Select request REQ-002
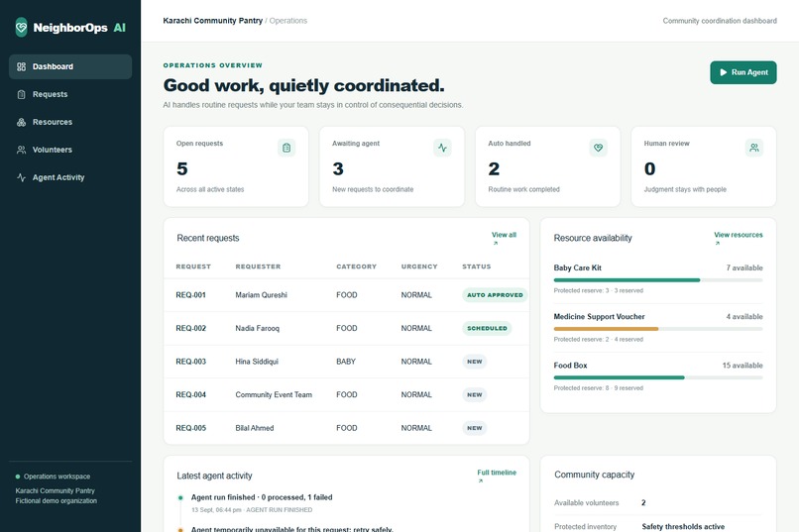The height and width of the screenshot is (532, 799). (x=191, y=328)
